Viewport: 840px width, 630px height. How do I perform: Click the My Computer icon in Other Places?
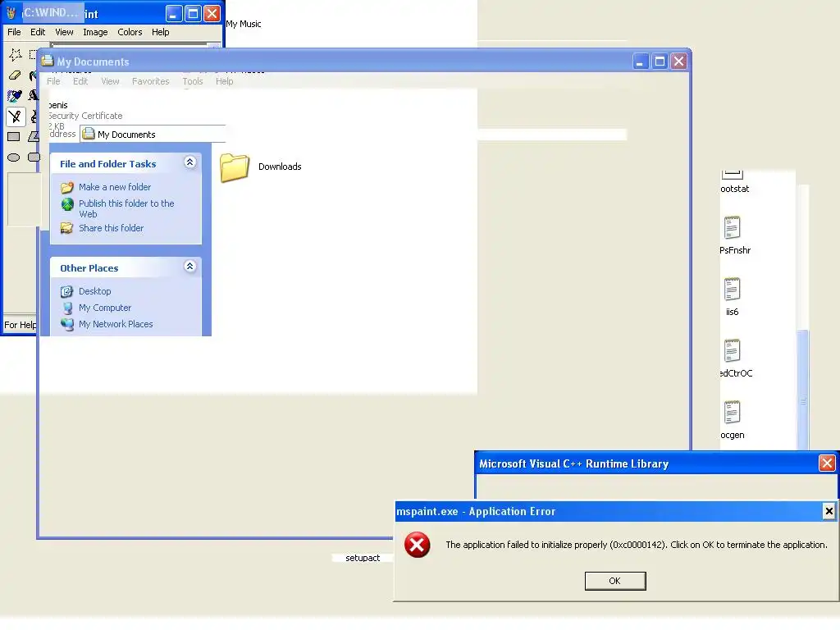point(67,308)
